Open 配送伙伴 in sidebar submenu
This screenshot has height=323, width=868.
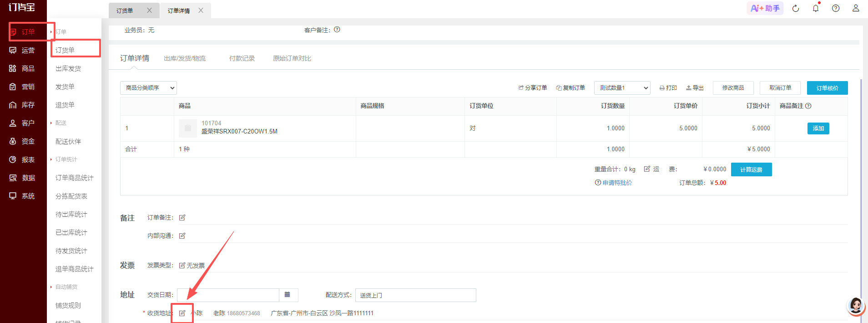click(x=68, y=141)
